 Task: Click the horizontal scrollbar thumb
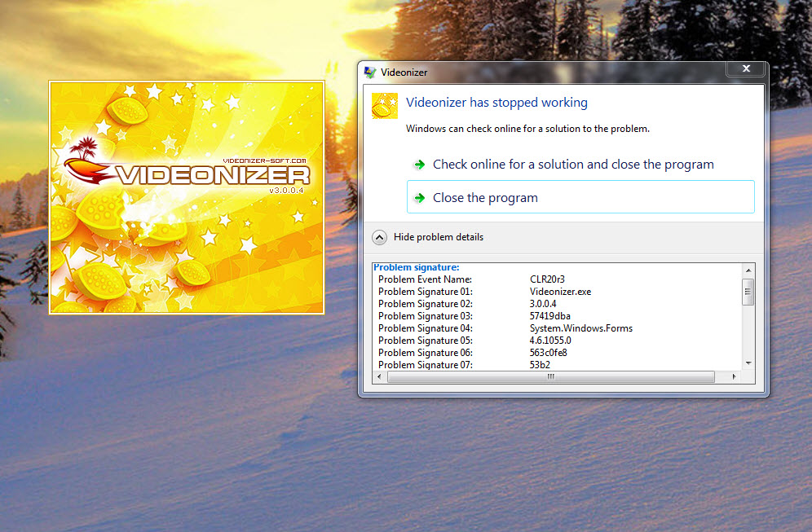coord(551,376)
